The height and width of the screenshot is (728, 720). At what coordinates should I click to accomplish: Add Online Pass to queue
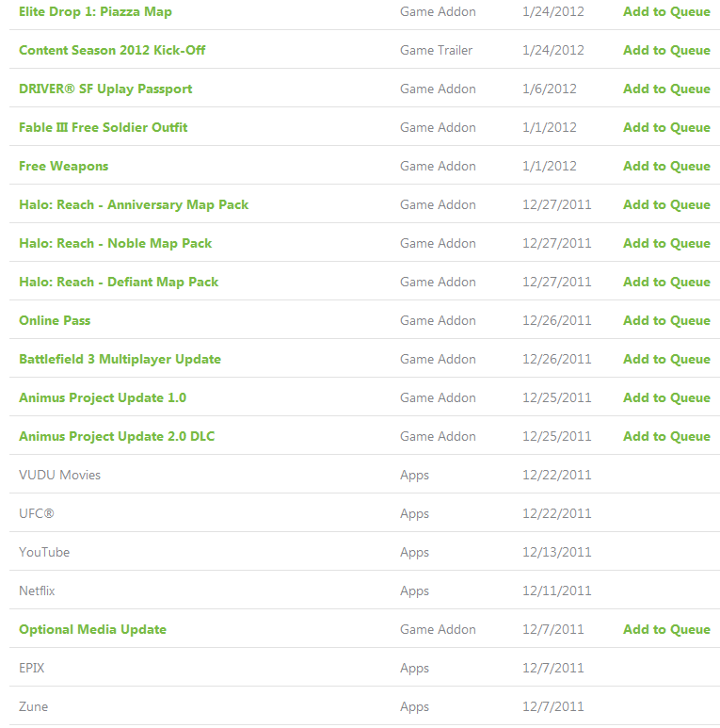[x=666, y=320]
